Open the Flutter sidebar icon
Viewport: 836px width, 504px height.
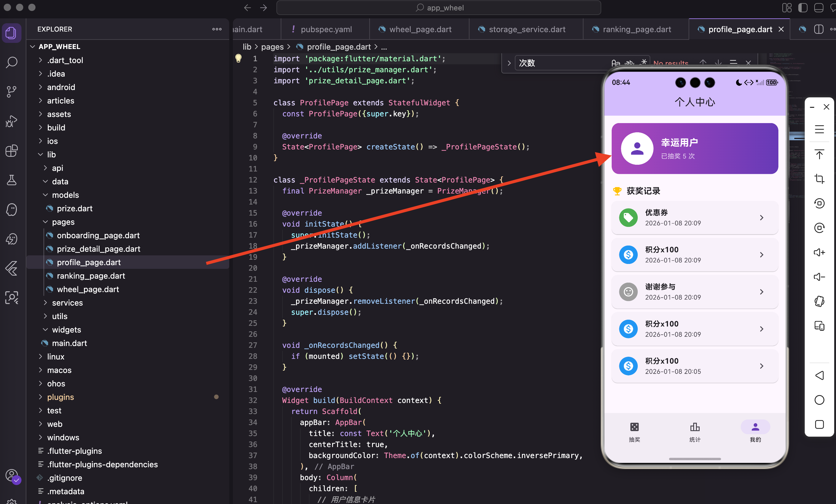pyautogui.click(x=12, y=269)
